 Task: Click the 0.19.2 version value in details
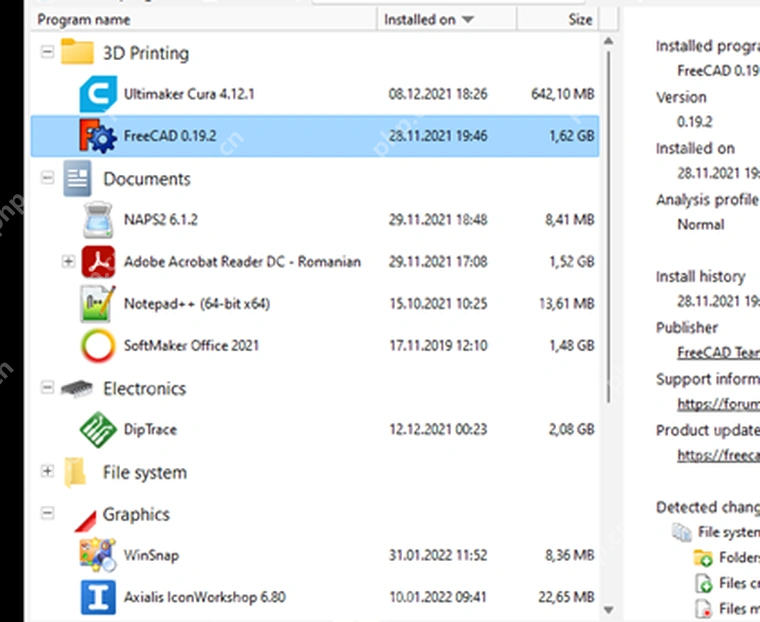point(695,122)
